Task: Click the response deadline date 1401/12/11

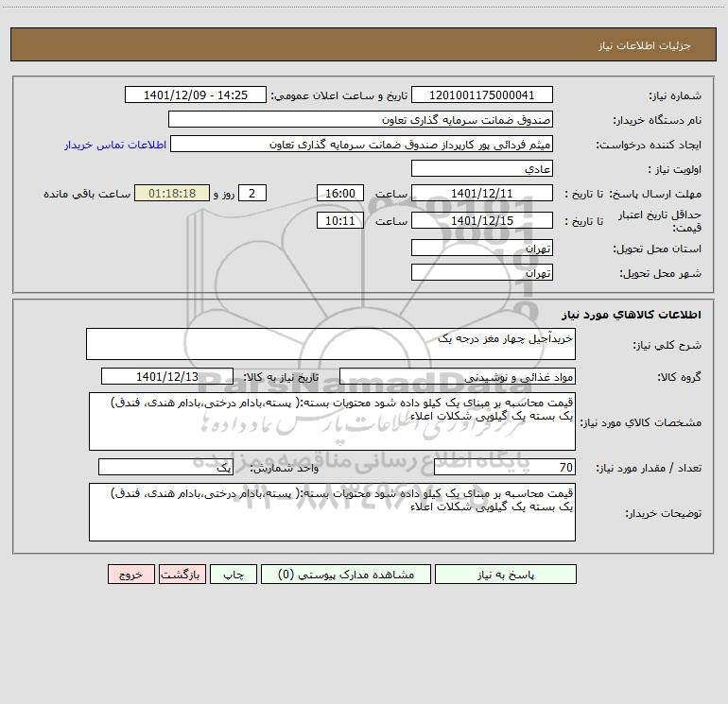Action: point(482,193)
